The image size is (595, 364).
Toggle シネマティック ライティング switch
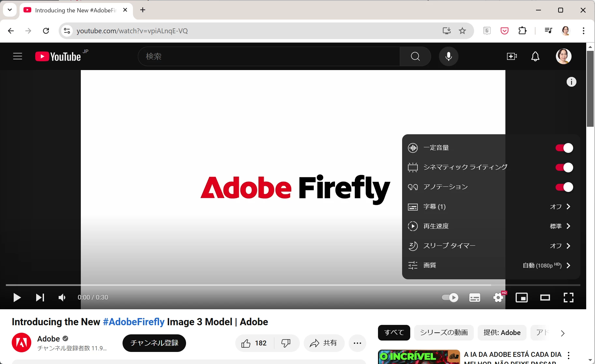pos(564,167)
